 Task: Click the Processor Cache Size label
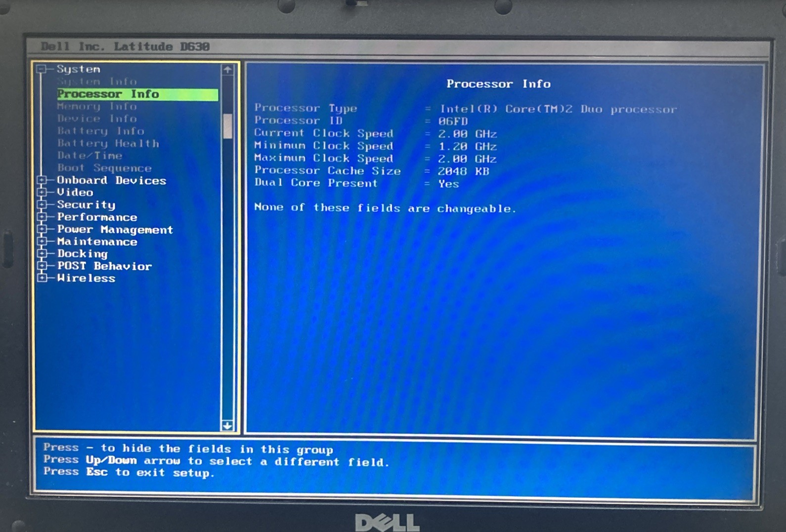[x=328, y=170]
